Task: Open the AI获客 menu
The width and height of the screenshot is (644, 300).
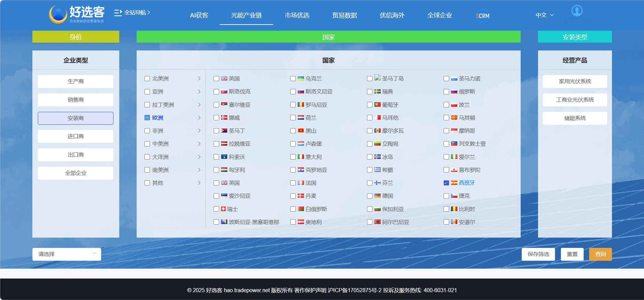Action: (199, 15)
